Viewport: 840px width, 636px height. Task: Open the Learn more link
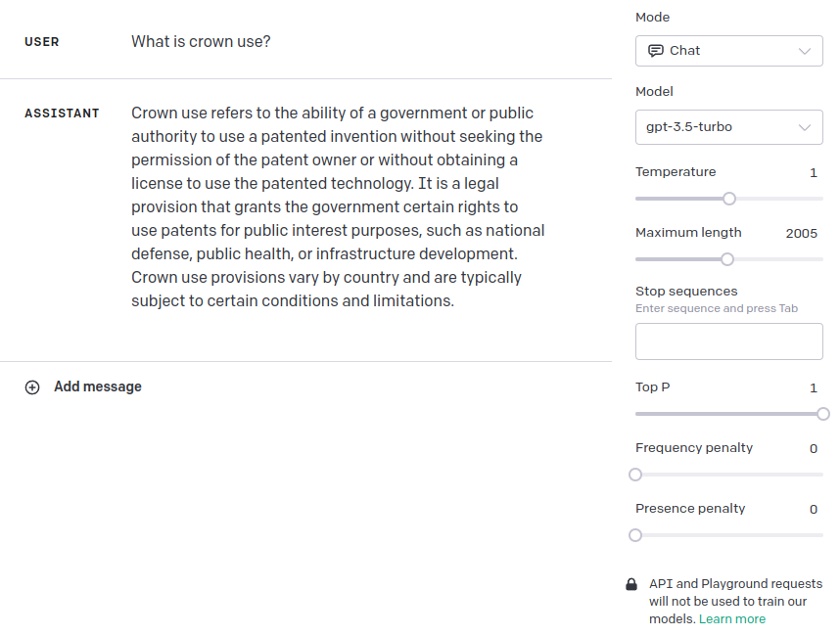(732, 619)
